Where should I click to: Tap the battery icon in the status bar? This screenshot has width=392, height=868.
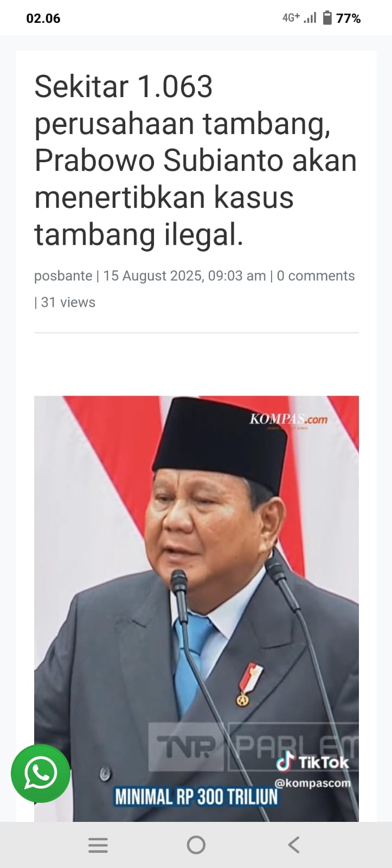click(x=327, y=18)
